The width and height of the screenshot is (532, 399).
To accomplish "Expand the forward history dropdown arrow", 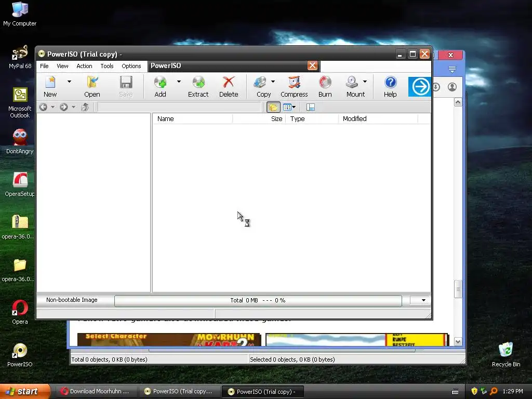I will (x=73, y=107).
